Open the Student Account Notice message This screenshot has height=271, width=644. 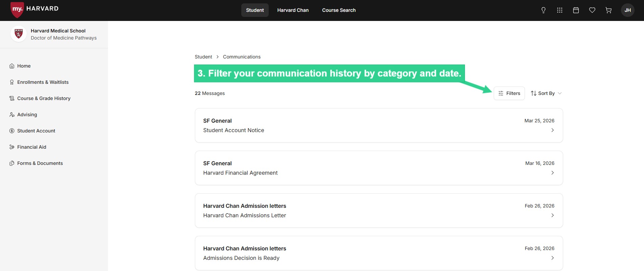[x=379, y=125]
